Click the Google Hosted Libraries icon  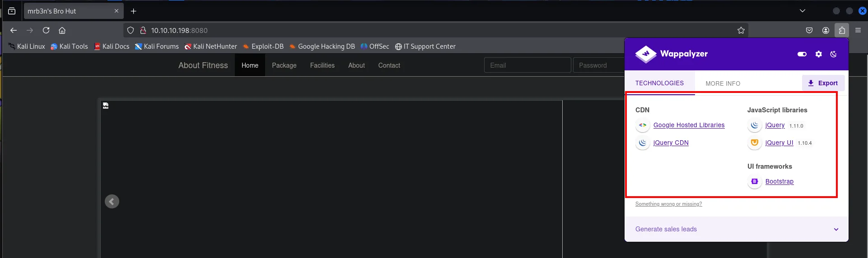click(643, 125)
